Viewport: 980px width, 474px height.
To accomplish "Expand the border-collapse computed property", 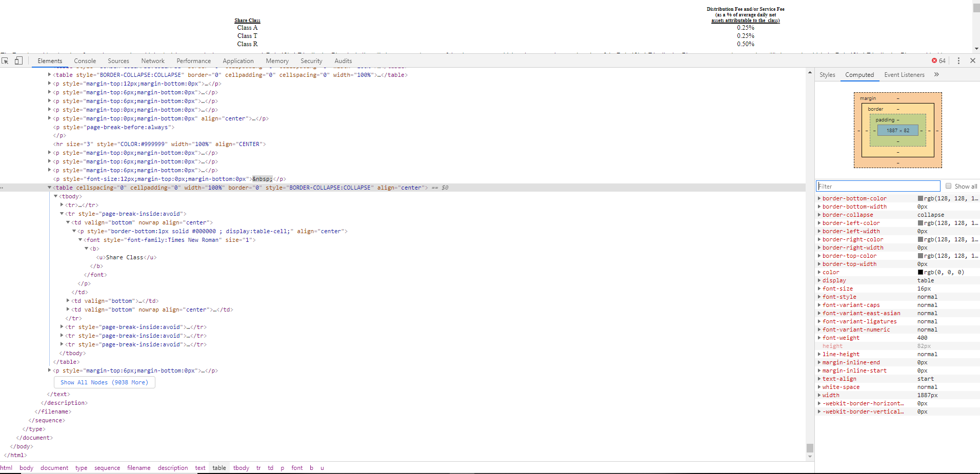I will (x=819, y=215).
